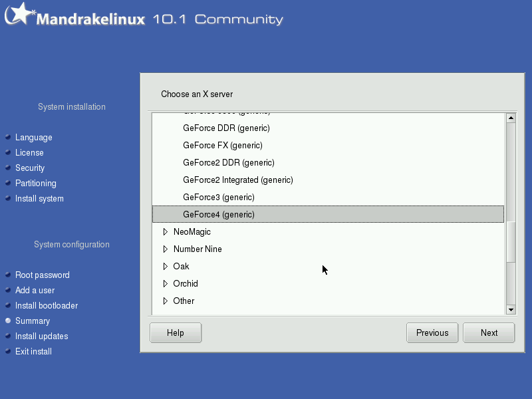
Task: Click the Security step bullet
Action: point(8,168)
